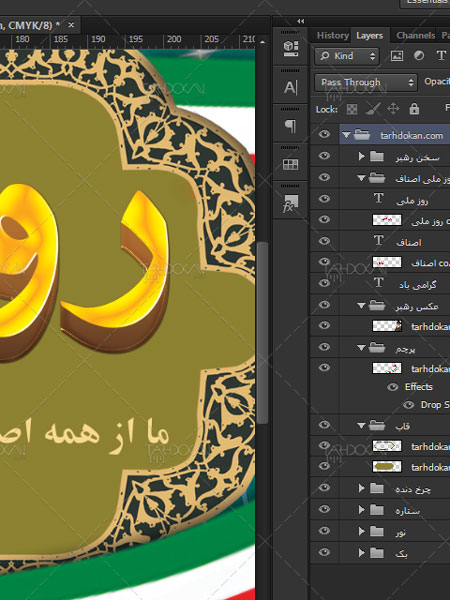Hide the tarhdokan.com group
Screen dimensions: 450x600
(x=324, y=134)
